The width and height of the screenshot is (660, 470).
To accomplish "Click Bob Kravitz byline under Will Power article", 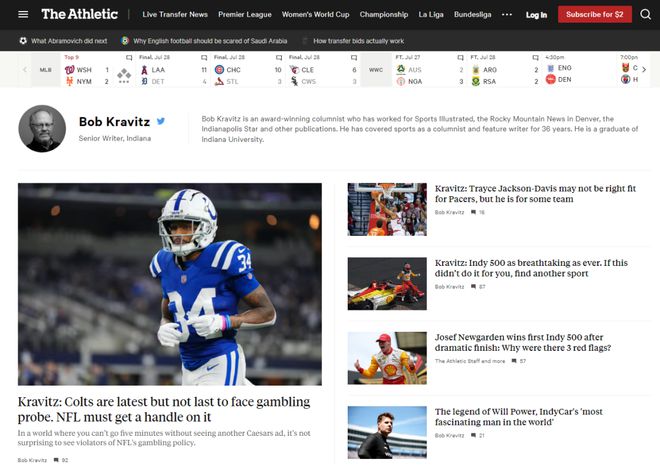I will (449, 435).
